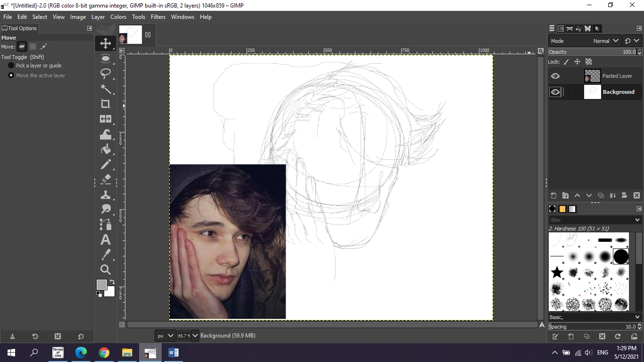Click the foreground color swatch
Screen dimensions: 644x362
(x=102, y=285)
